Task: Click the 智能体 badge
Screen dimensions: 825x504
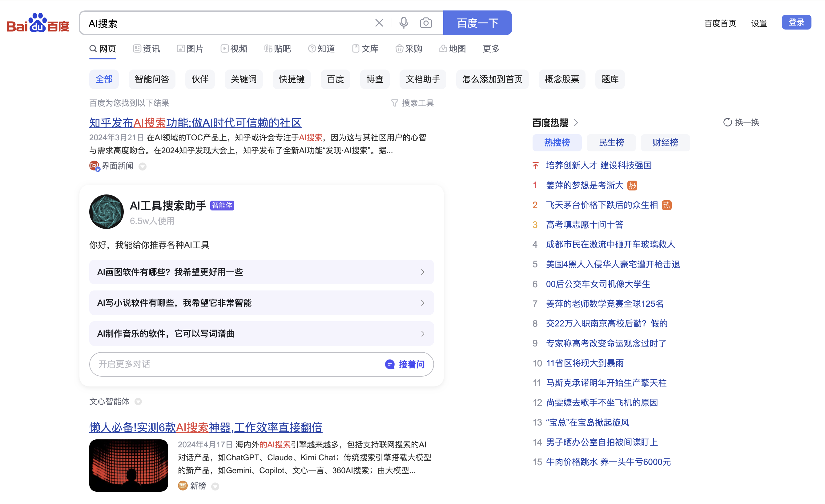Action: tap(222, 206)
